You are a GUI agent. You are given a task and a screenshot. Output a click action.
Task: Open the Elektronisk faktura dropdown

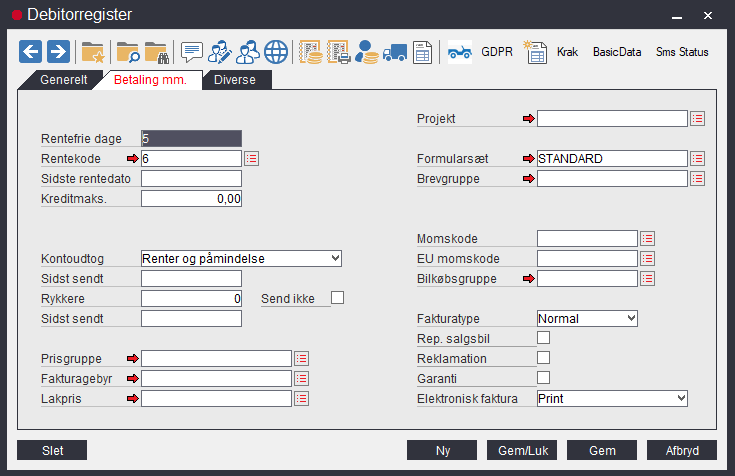[612, 398]
